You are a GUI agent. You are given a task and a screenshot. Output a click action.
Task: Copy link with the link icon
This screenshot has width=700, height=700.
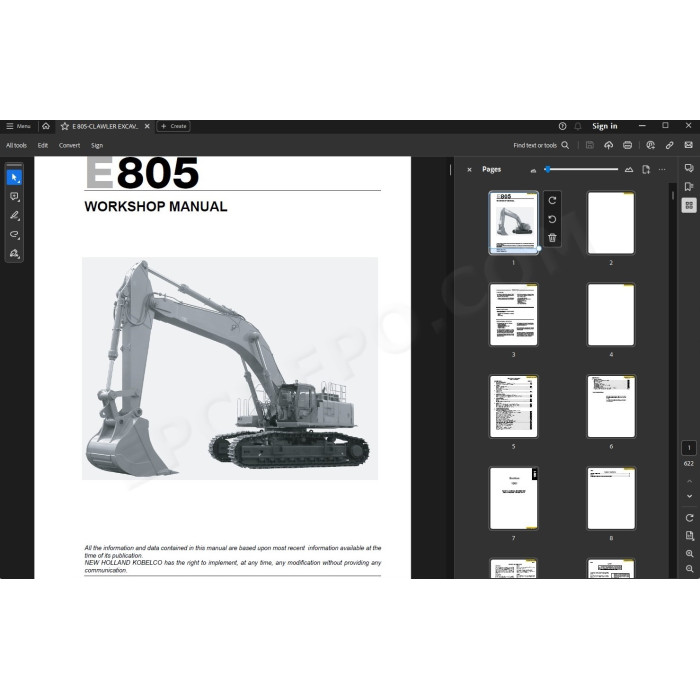tap(669, 145)
